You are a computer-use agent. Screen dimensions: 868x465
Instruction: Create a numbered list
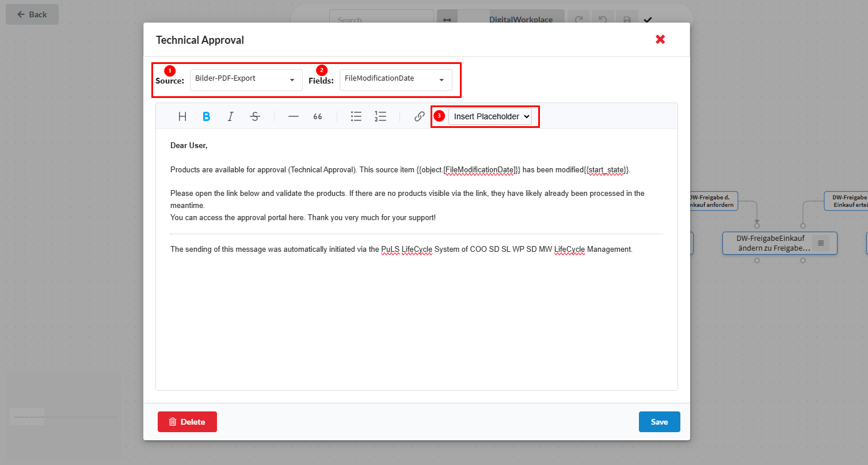pyautogui.click(x=380, y=116)
